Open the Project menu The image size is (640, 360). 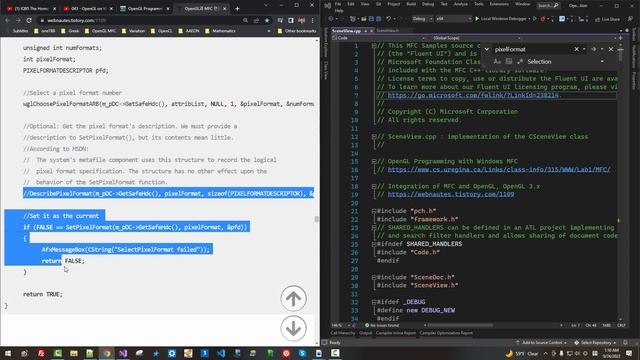point(393,4)
